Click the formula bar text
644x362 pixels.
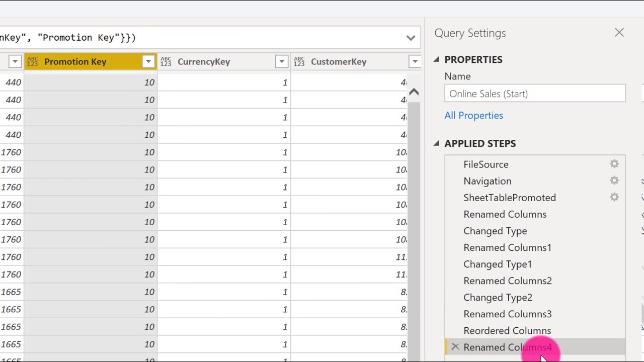[x=68, y=38]
